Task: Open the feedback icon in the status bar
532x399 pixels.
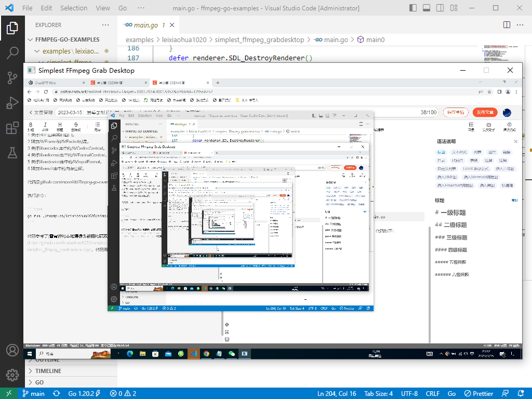Action: point(505,394)
